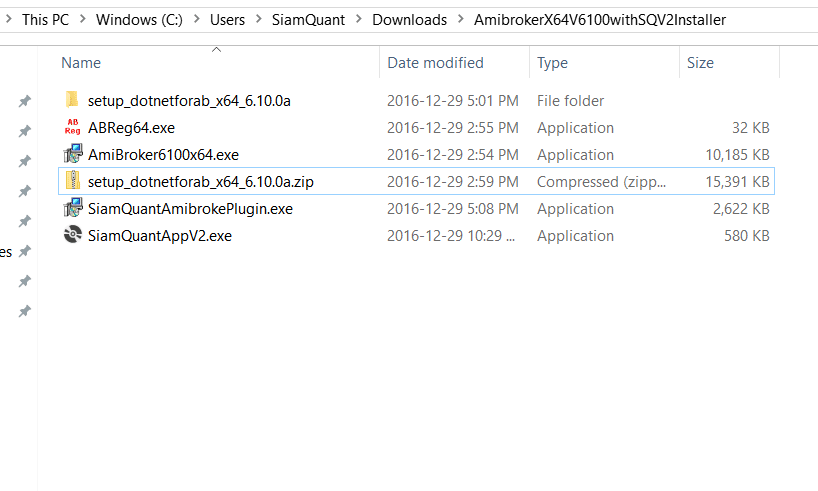The height and width of the screenshot is (491, 818).
Task: Open the chevron dropdown after SiamQuant breadcrumb
Action: tap(359, 19)
